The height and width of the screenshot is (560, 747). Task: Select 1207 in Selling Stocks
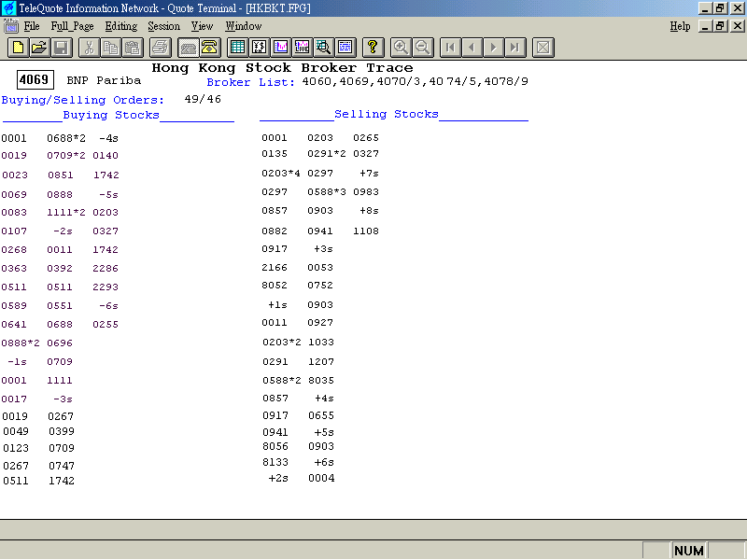[321, 362]
